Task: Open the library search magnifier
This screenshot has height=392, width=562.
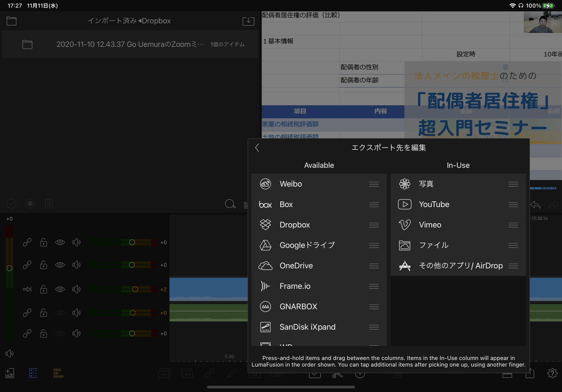Action: click(x=230, y=204)
